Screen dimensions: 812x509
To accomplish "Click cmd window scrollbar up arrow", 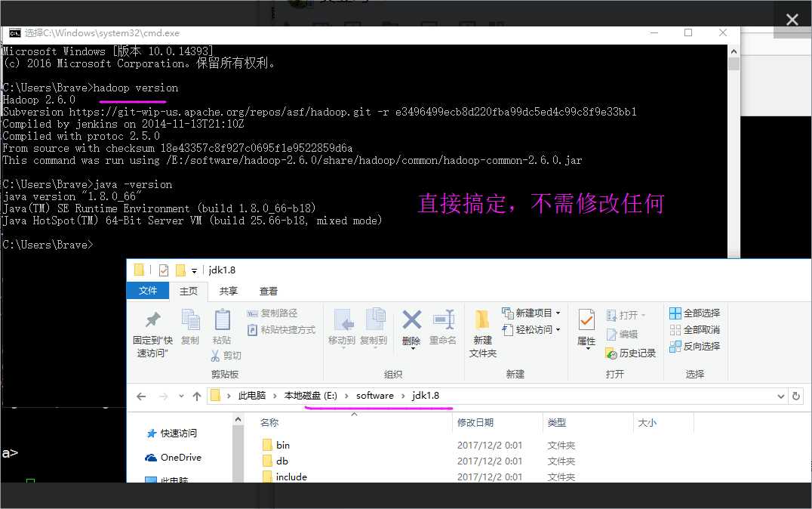I will click(x=734, y=51).
